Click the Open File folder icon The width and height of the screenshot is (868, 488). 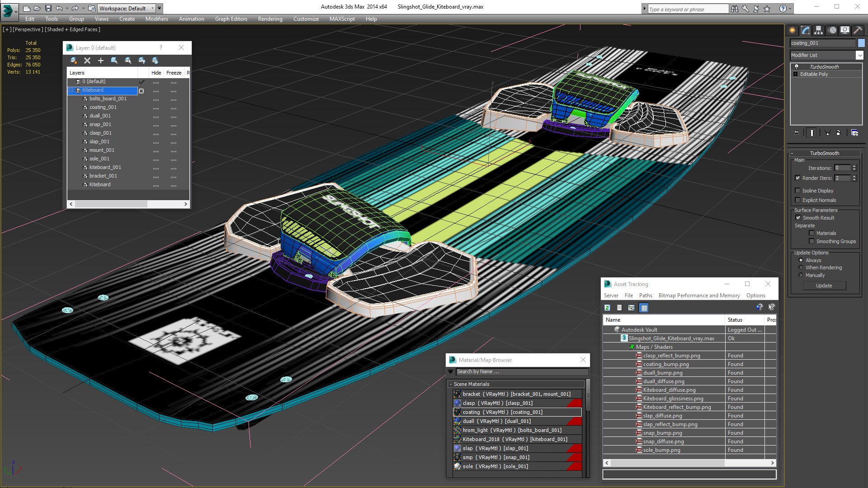point(37,8)
